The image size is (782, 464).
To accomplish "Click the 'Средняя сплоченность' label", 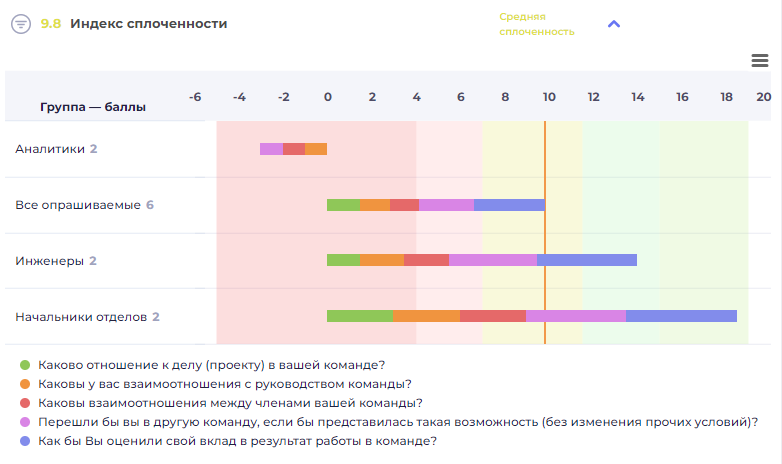I will click(537, 24).
